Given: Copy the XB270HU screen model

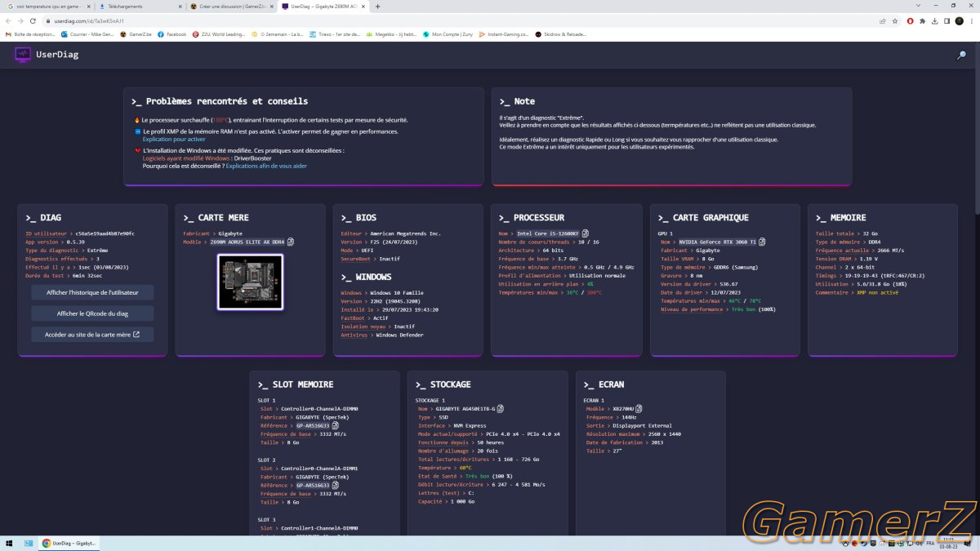Looking at the screenshot, I should click(639, 408).
